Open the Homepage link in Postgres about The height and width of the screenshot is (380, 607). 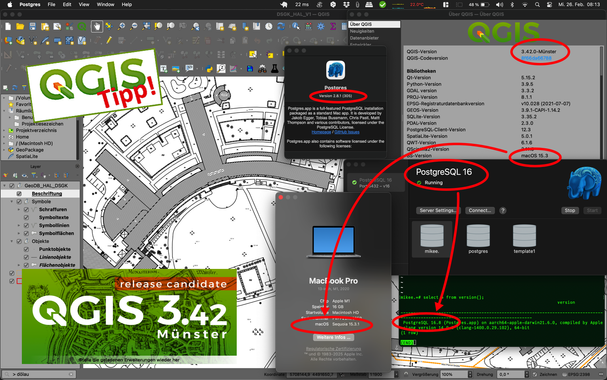(321, 132)
